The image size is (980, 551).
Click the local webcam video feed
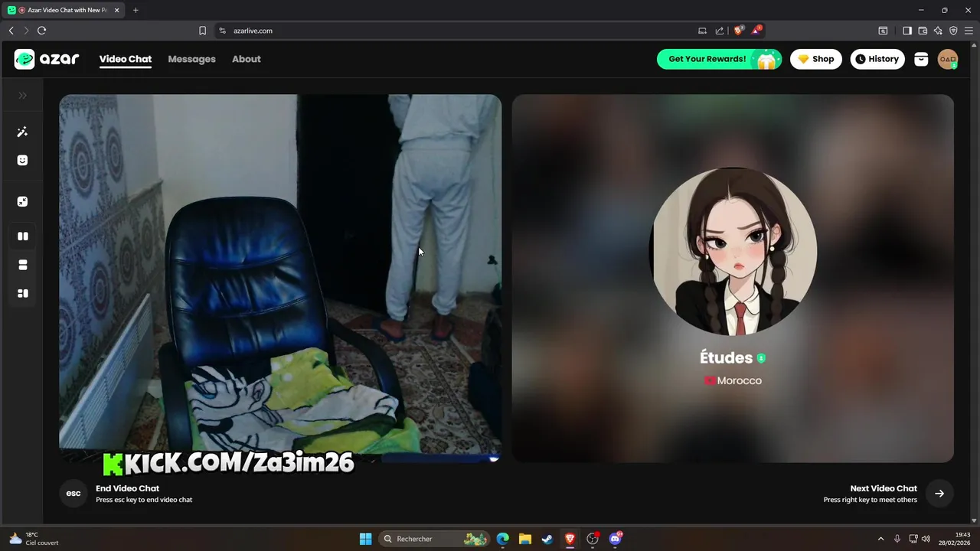[x=280, y=279]
